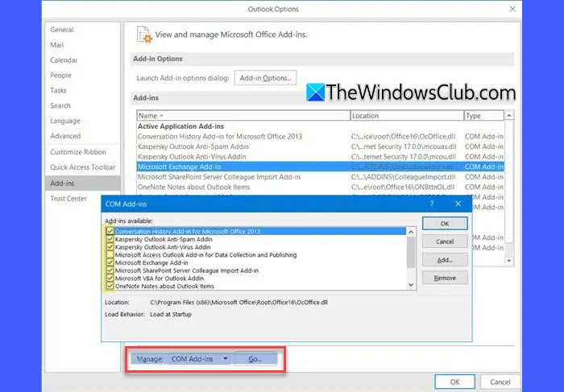Click OK in COM Add-ins dialog
This screenshot has width=564, height=392.
[445, 224]
